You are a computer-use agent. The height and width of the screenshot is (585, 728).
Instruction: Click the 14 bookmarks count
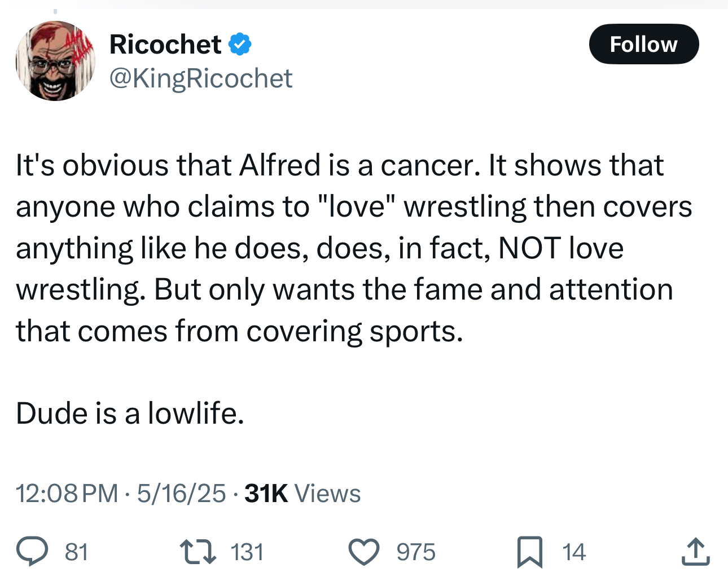[574, 552]
